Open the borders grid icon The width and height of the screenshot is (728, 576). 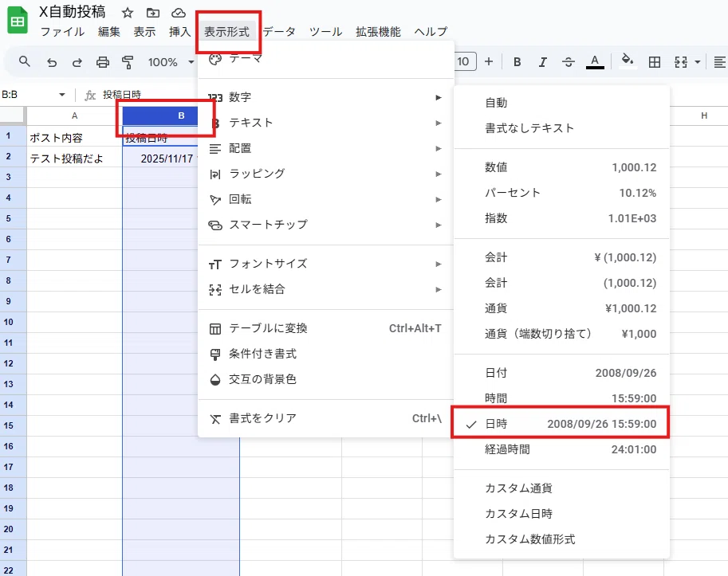[x=654, y=61]
